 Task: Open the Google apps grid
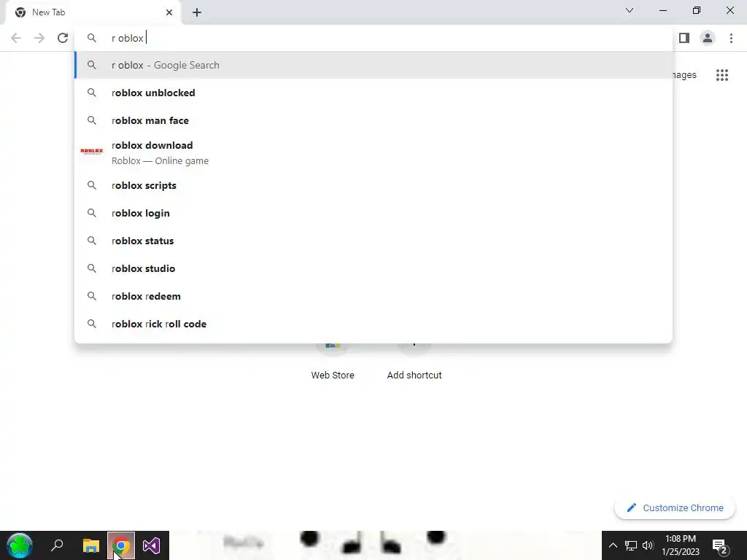click(721, 75)
